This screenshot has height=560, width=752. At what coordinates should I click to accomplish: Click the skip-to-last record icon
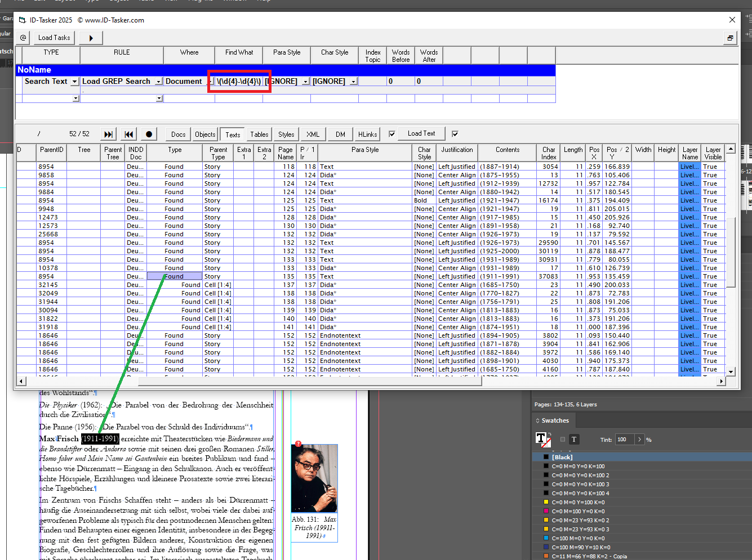(x=108, y=133)
